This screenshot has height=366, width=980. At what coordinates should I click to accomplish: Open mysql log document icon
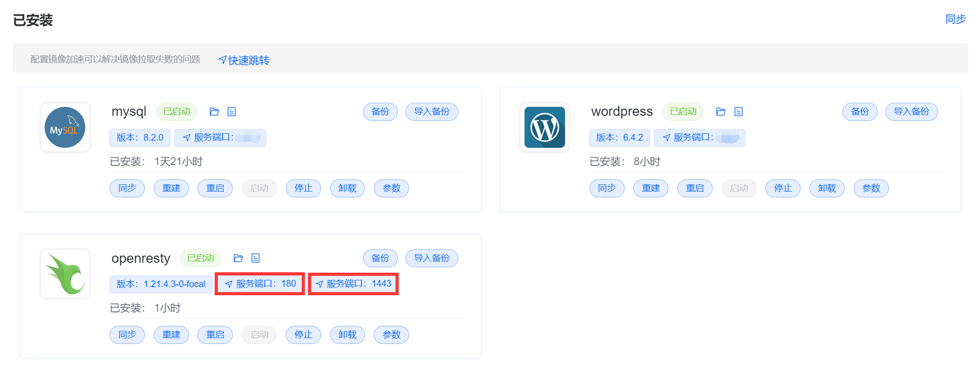coord(232,112)
